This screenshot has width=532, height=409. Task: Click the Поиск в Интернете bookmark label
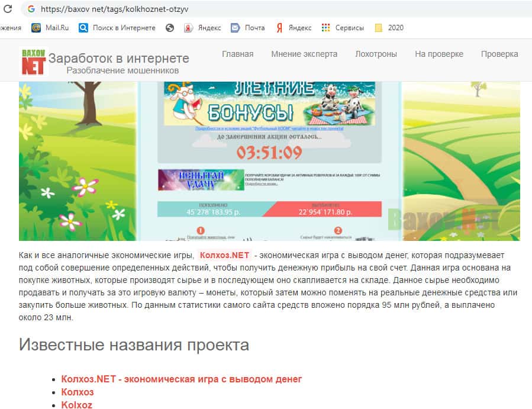point(124,28)
